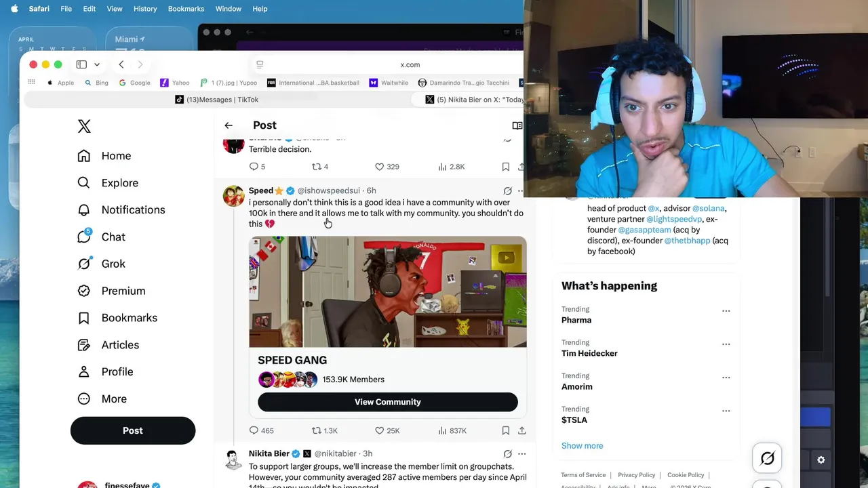Open Tim Heidecker trending topic
Screen dimensions: 868x488
[x=589, y=353]
